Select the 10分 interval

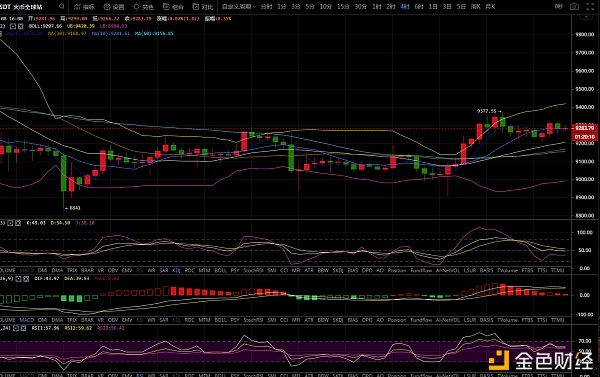[x=326, y=7]
